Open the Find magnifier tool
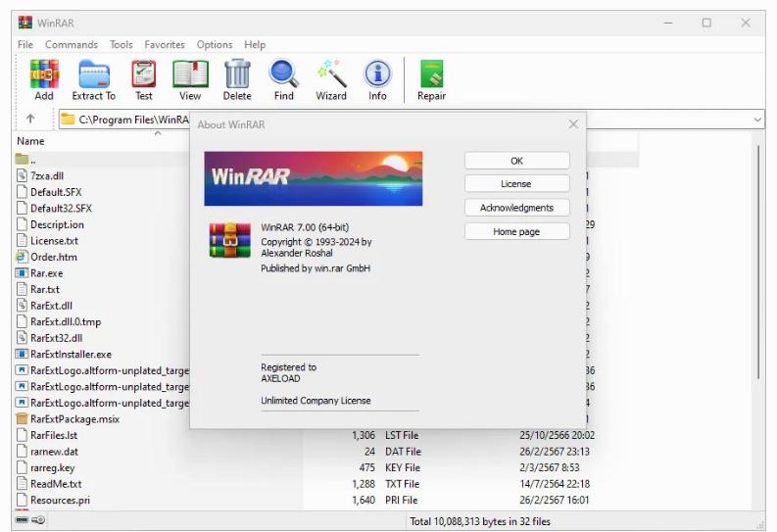Viewport: 777px width, 532px height. [x=284, y=74]
